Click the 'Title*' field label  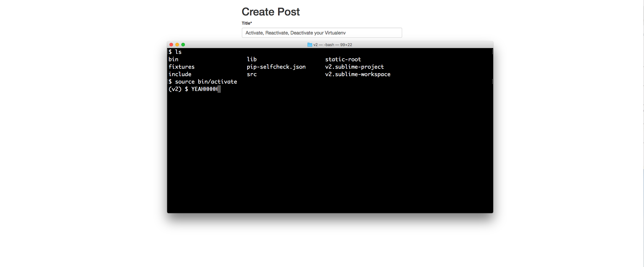(x=247, y=23)
